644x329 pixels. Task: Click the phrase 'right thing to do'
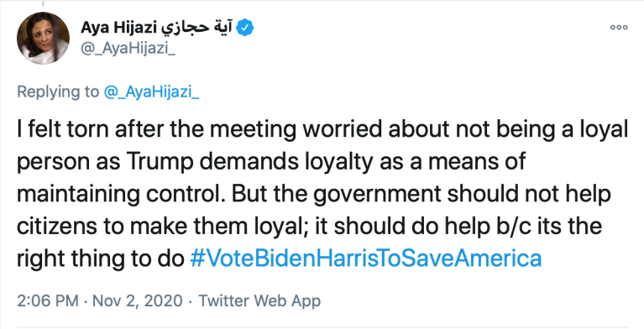point(101,259)
